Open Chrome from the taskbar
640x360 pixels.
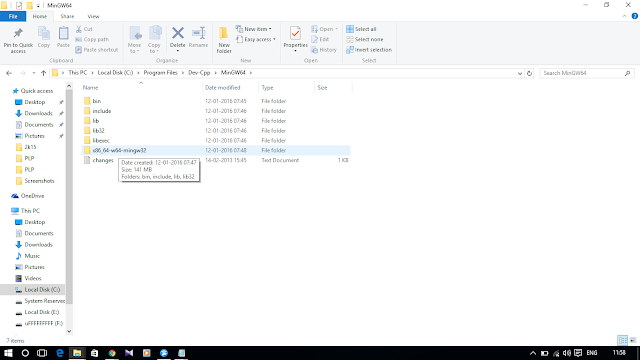(112, 353)
